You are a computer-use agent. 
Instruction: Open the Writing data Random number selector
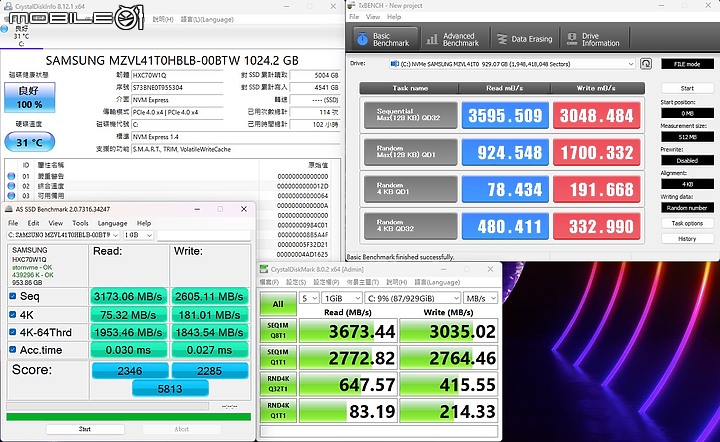pos(687,207)
